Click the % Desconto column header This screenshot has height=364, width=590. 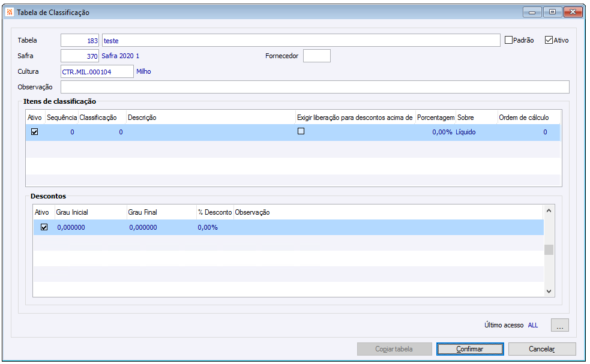215,212
